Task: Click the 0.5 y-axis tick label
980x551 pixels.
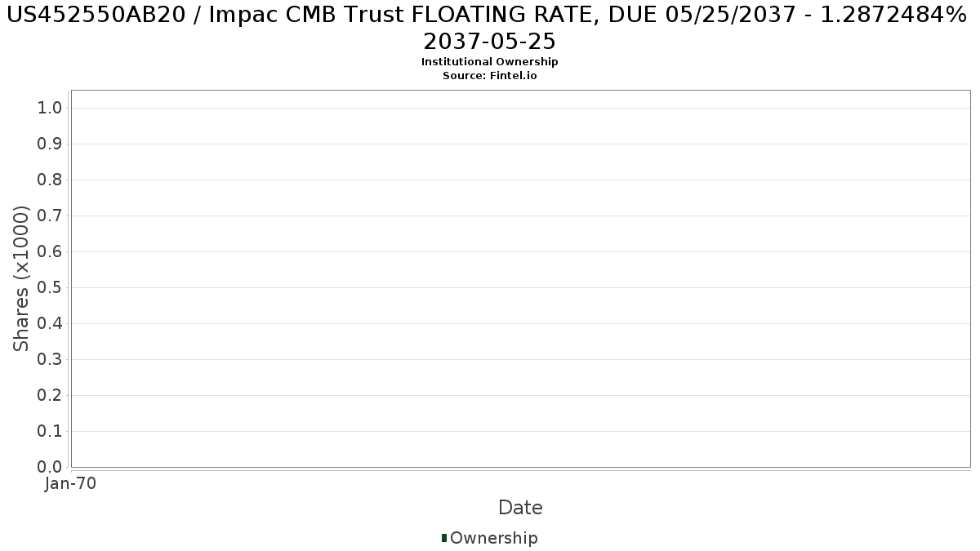Action: point(51,287)
